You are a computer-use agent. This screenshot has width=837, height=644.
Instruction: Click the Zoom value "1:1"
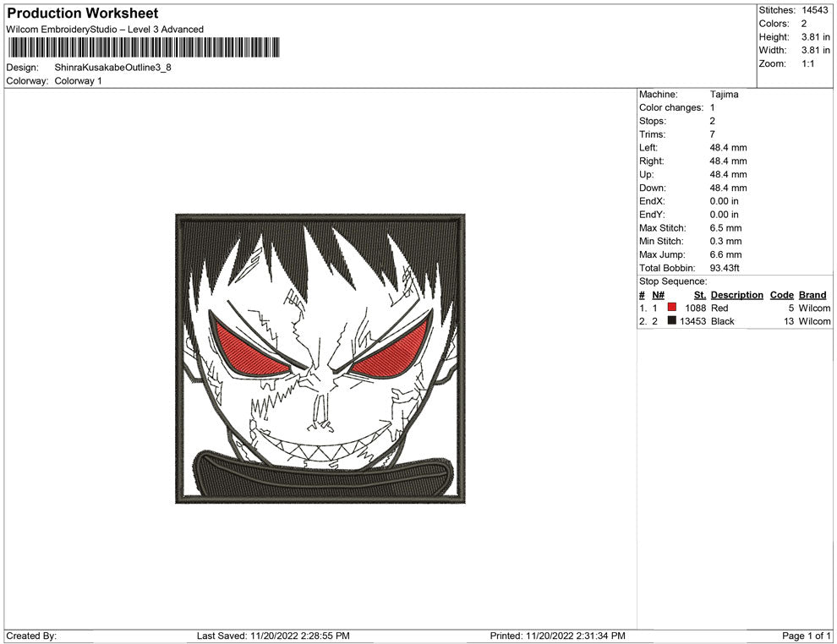coord(807,63)
